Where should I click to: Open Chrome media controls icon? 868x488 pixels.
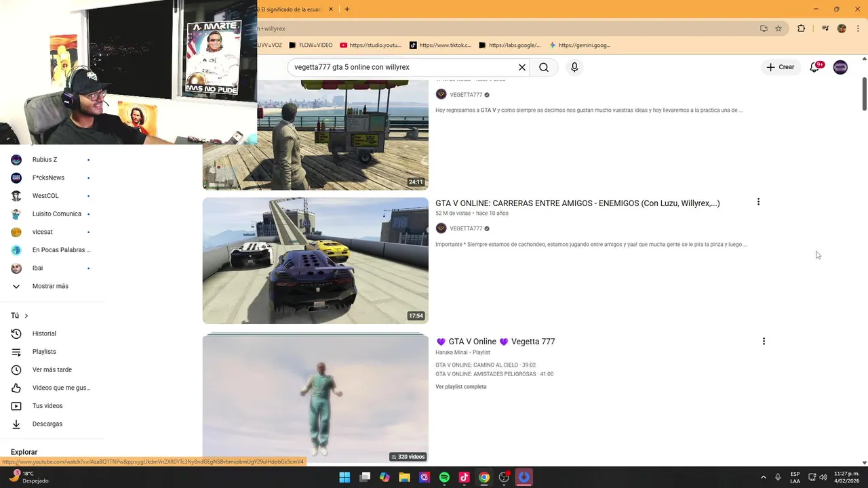(x=825, y=28)
